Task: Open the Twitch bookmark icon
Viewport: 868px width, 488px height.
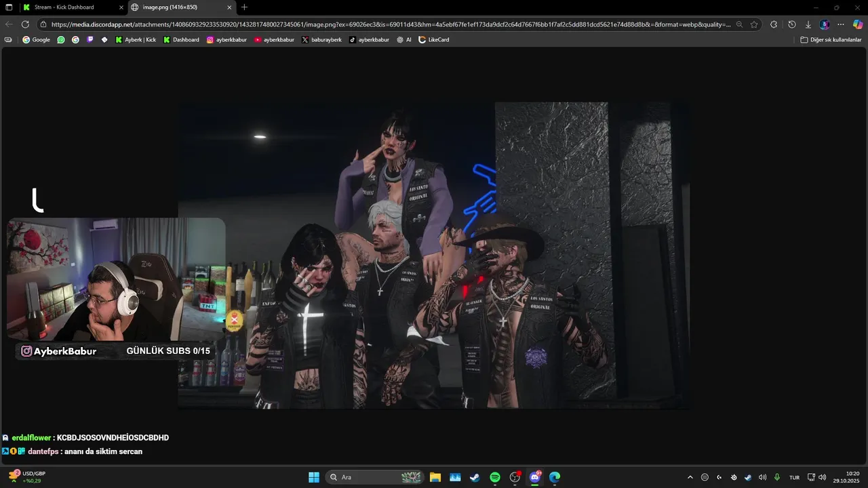Action: (x=90, y=40)
